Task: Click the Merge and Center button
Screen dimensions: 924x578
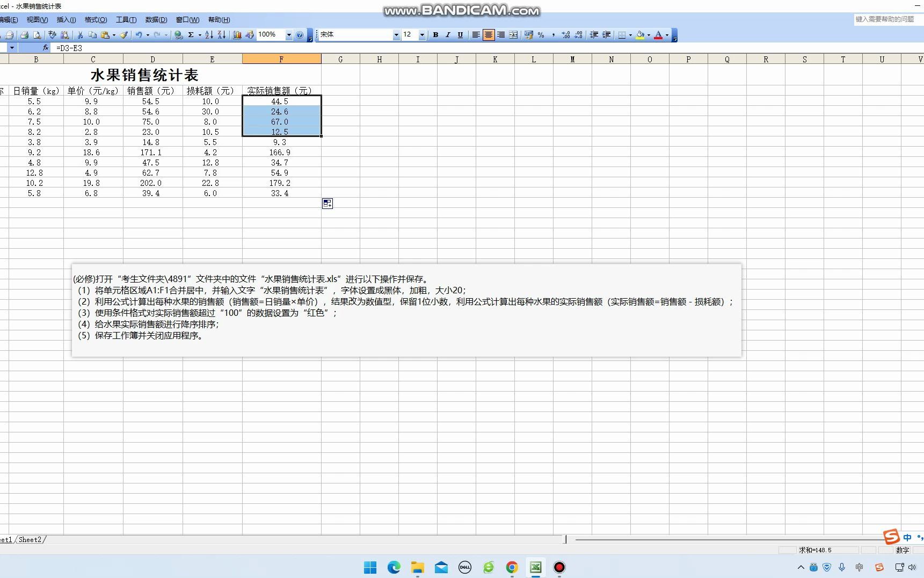Action: pyautogui.click(x=513, y=35)
